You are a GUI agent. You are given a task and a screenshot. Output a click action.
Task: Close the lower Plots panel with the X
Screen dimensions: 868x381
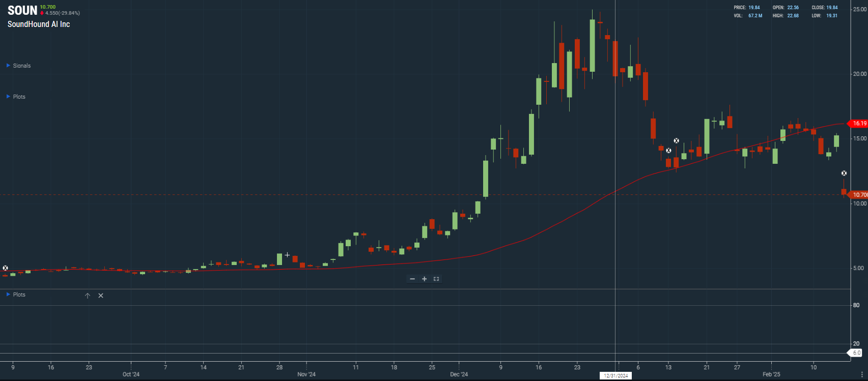(101, 296)
